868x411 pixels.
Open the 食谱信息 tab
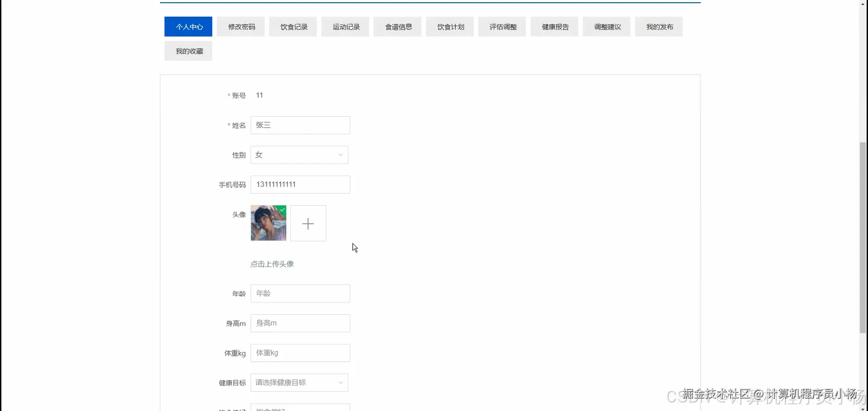397,26
